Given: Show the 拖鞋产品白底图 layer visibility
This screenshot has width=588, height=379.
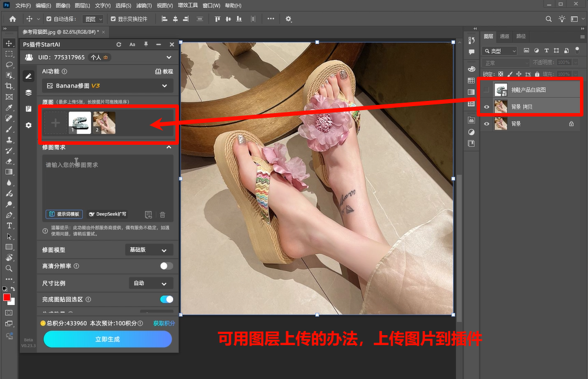Looking at the screenshot, I should click(486, 89).
